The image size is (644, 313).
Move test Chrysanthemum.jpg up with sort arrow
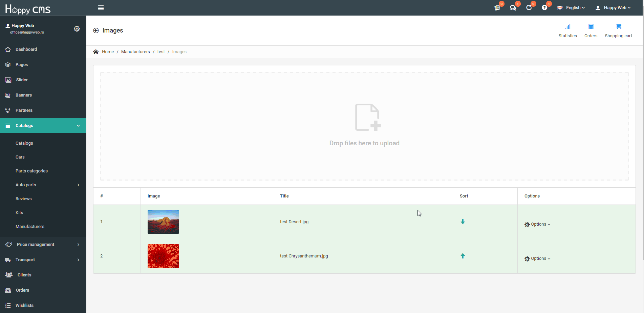click(x=463, y=256)
